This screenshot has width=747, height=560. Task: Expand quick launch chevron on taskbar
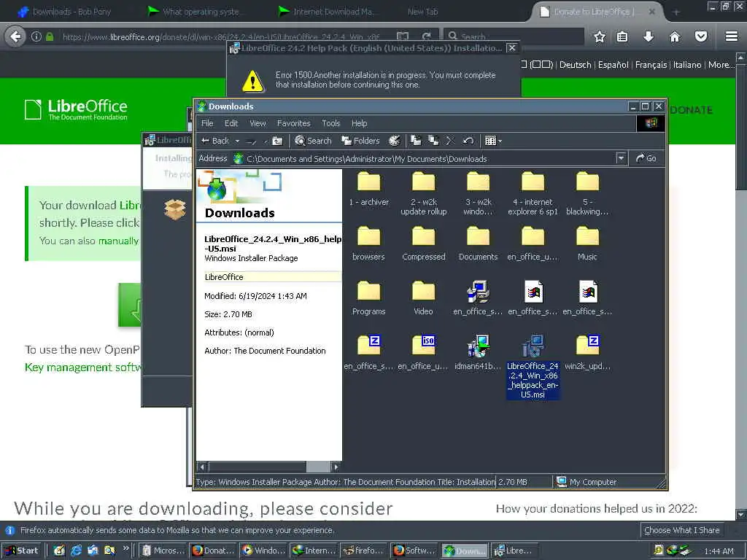125,548
